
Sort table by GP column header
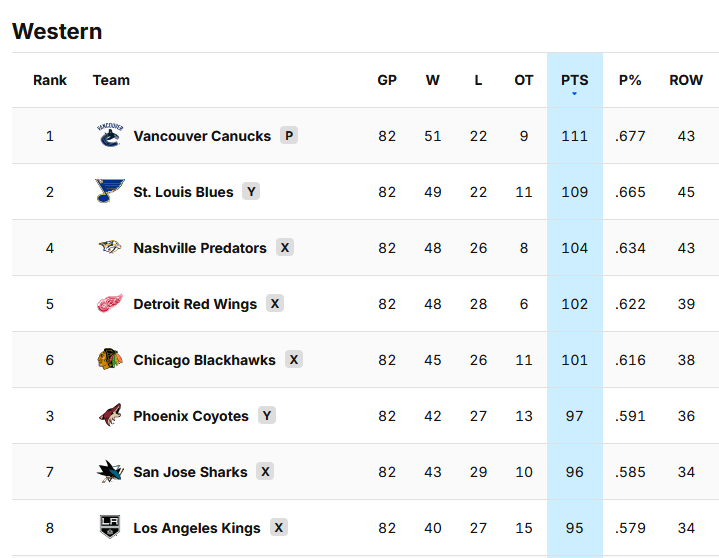click(x=387, y=80)
